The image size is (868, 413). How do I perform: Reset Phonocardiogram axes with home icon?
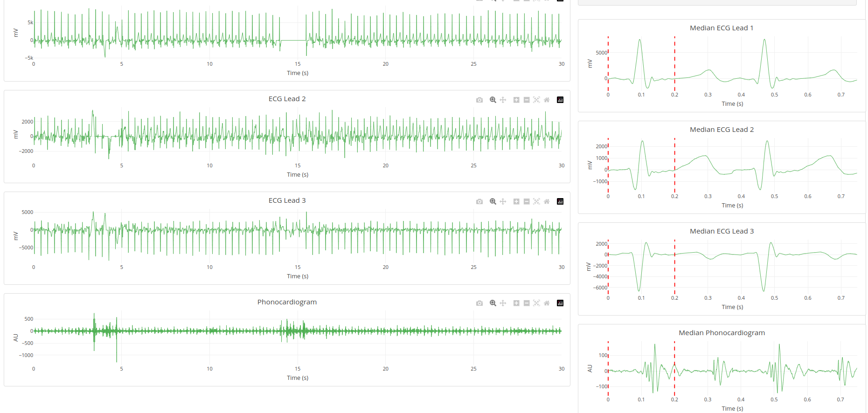547,303
